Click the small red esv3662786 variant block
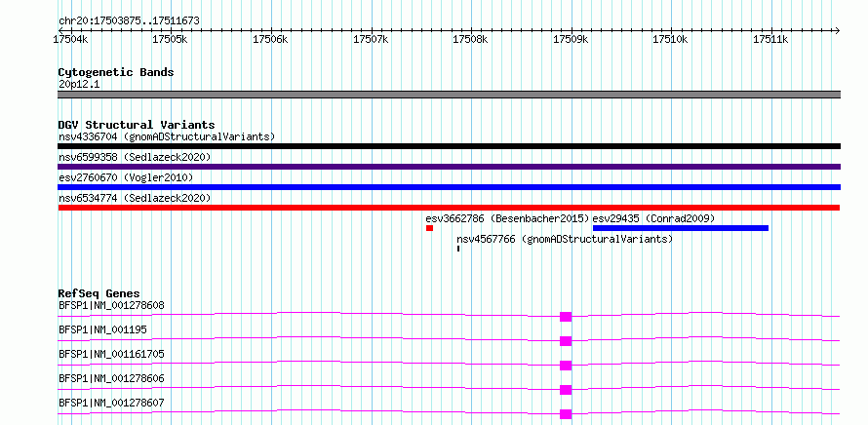This screenshot has height=425, width=868. click(x=429, y=228)
